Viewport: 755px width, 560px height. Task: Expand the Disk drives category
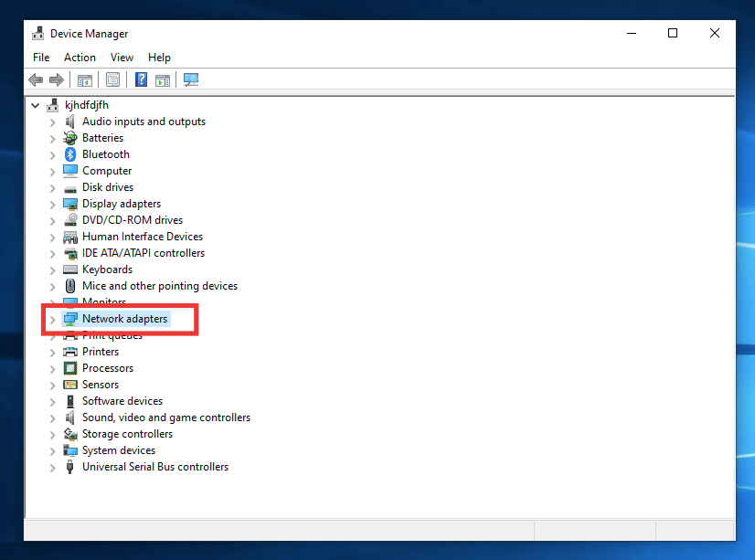point(52,188)
